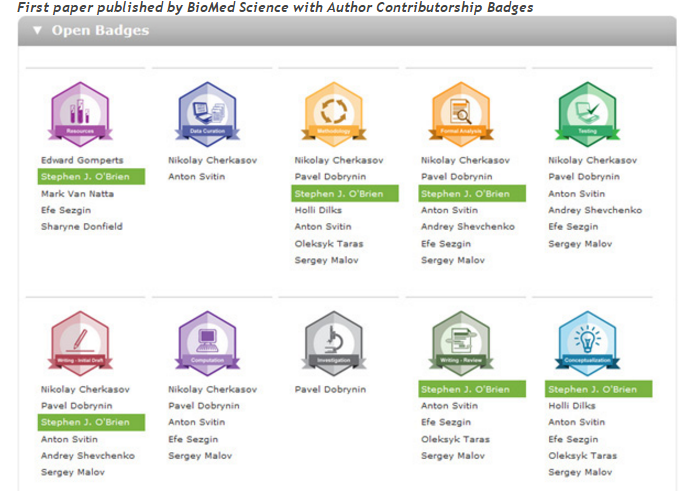Click the blue Conceptualization lightbulb badge
689x491 pixels.
[587, 343]
